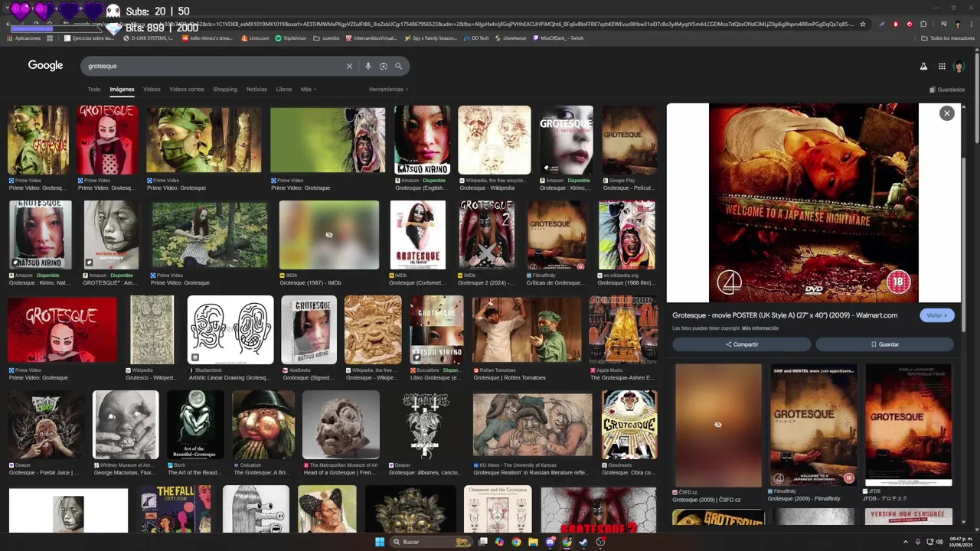Image resolution: width=980 pixels, height=551 pixels.
Task: Close the image preview panel
Action: [947, 113]
